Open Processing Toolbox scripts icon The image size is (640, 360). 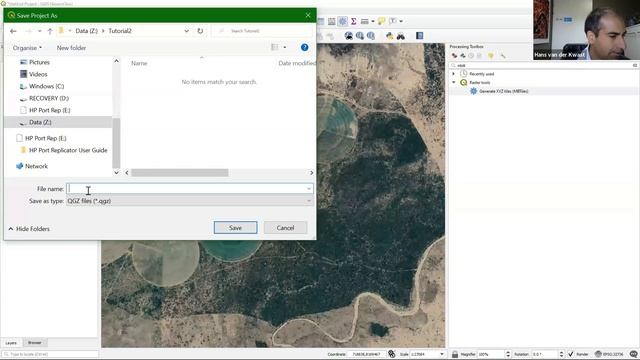(x=463, y=56)
